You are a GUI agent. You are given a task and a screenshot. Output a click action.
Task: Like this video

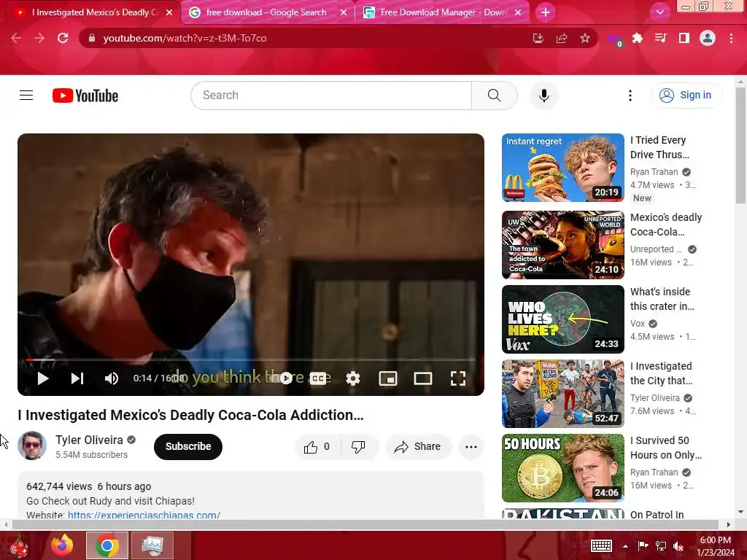coord(318,447)
